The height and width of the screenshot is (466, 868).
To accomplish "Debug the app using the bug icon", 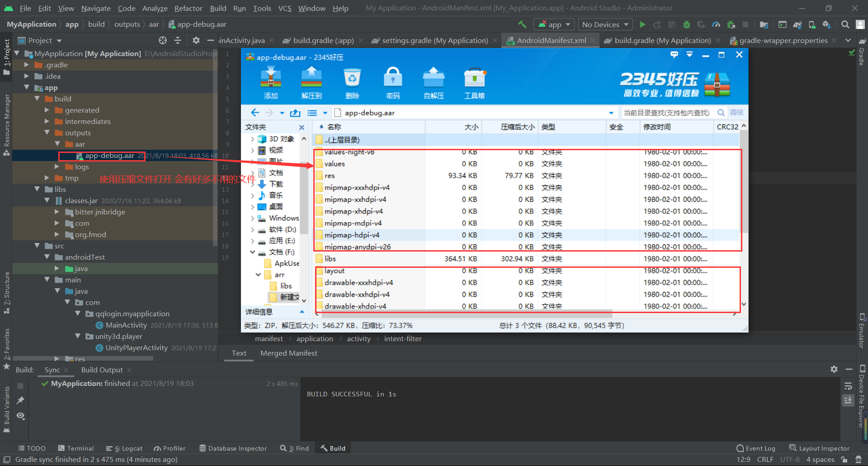I will (687, 24).
